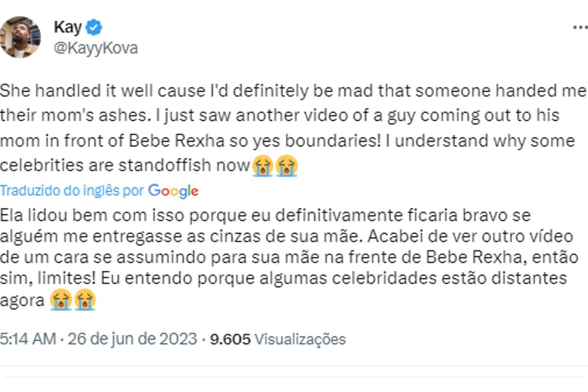
Task: Click the blue verified badge next to Kay
Action: click(x=93, y=27)
